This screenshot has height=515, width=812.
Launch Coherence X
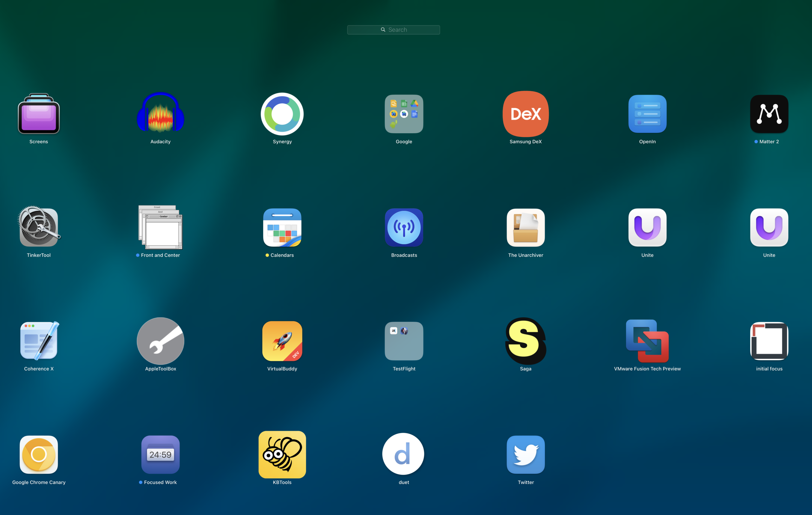(39, 340)
